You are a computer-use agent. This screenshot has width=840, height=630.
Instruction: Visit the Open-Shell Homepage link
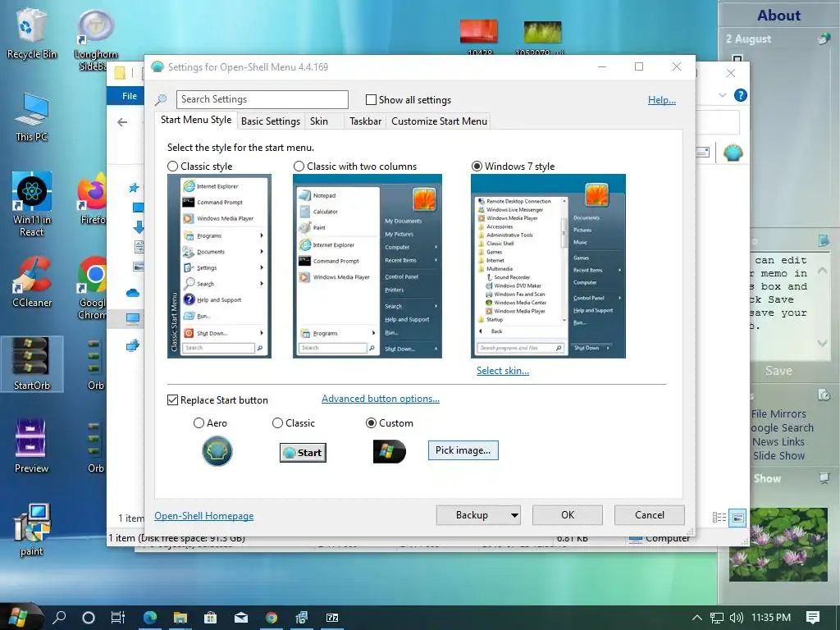pos(204,516)
